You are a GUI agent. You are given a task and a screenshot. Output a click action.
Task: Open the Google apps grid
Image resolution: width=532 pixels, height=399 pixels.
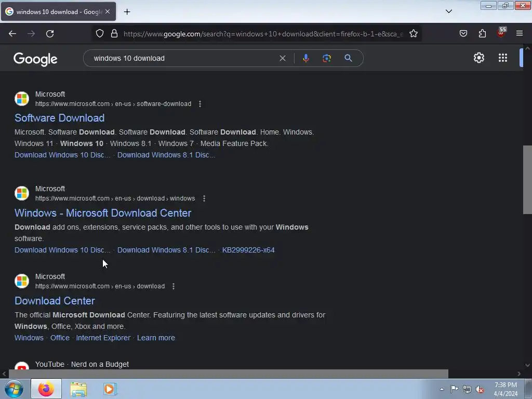[503, 58]
